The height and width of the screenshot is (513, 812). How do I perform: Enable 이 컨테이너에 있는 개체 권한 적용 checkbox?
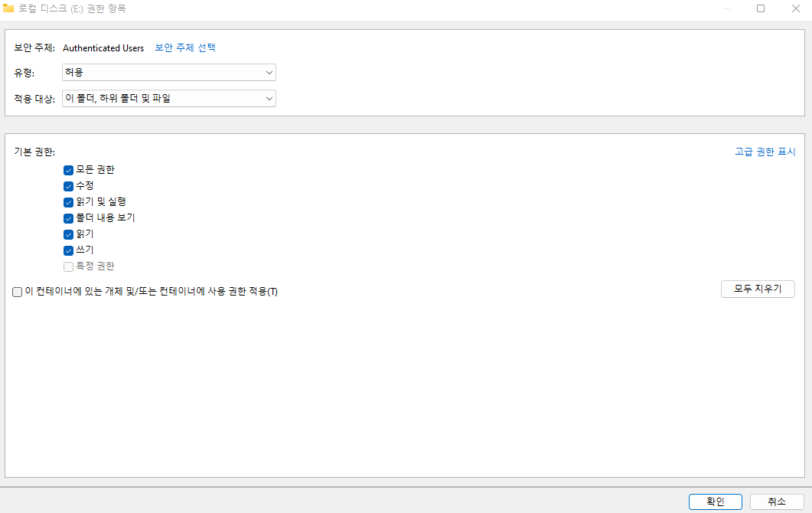(17, 292)
